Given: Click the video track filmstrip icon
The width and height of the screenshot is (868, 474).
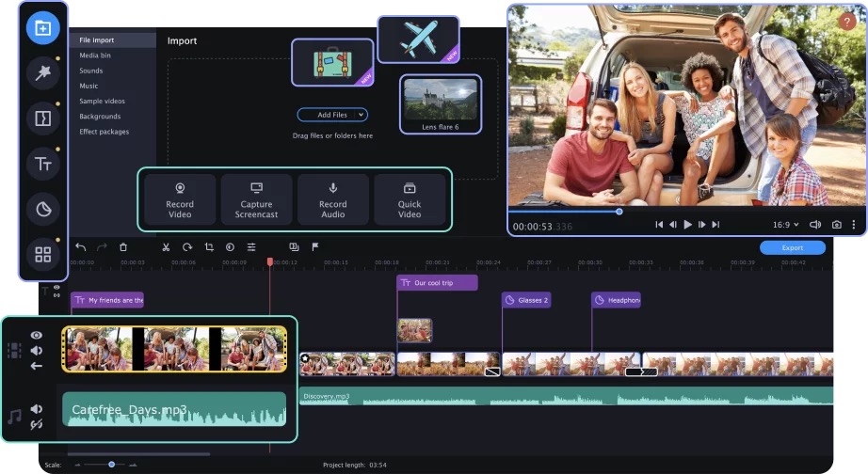Looking at the screenshot, I should [x=14, y=350].
